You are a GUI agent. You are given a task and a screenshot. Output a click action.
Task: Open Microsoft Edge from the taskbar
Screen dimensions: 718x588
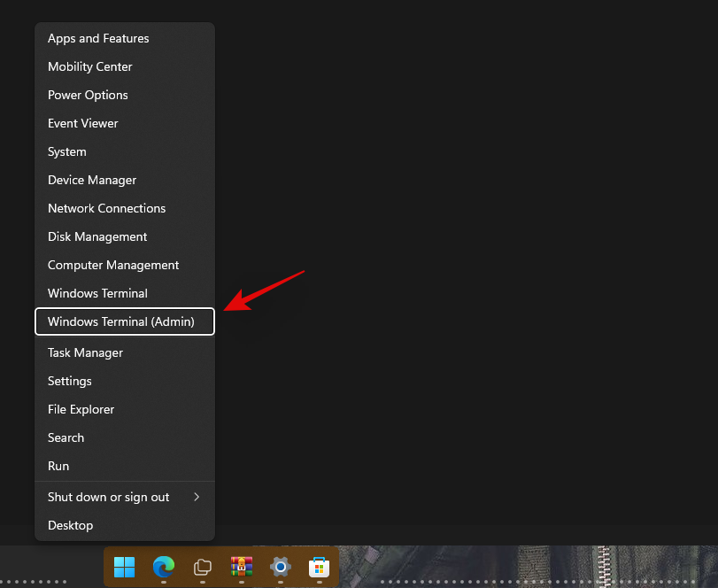coord(164,566)
